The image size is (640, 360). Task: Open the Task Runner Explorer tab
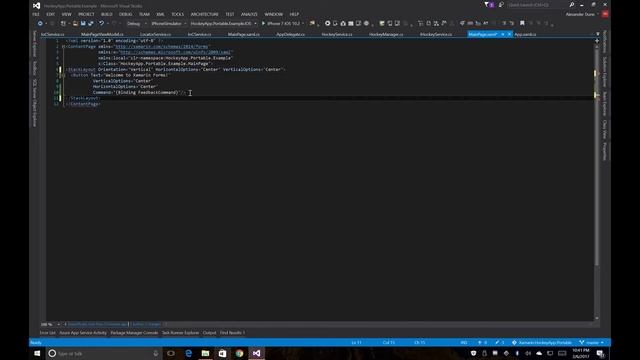pyautogui.click(x=180, y=333)
